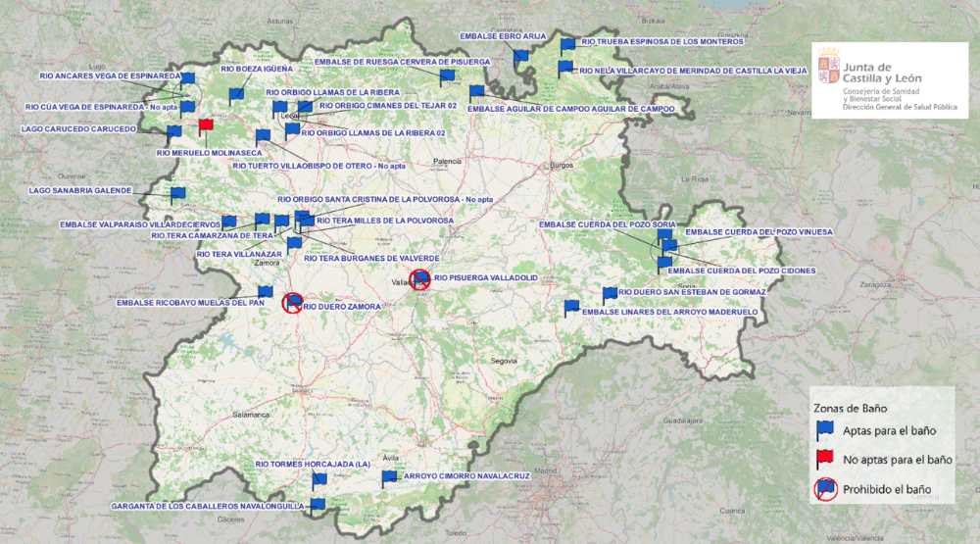The width and height of the screenshot is (980, 544).
Task: Select the blue flag at Lago Sanabria Galende
Action: click(x=177, y=196)
